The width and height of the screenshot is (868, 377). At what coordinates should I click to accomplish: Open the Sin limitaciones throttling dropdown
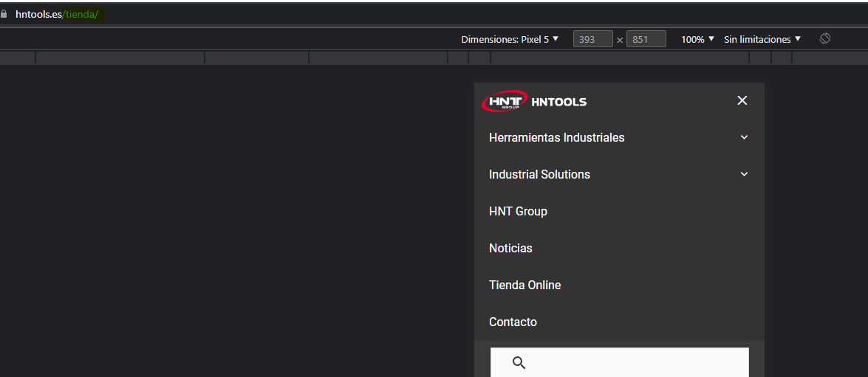[762, 39]
